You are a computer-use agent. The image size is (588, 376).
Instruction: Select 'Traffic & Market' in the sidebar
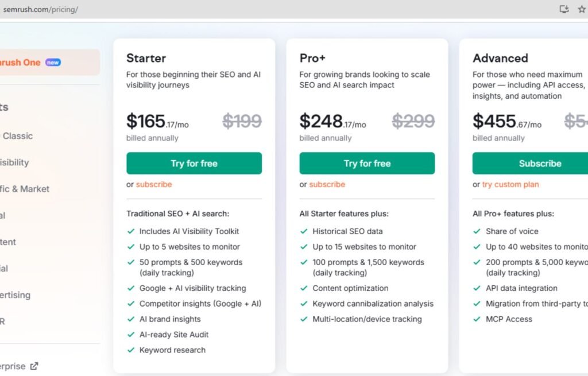click(25, 188)
